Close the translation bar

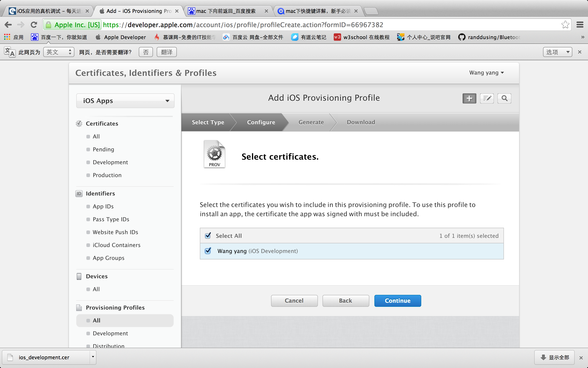(x=580, y=52)
